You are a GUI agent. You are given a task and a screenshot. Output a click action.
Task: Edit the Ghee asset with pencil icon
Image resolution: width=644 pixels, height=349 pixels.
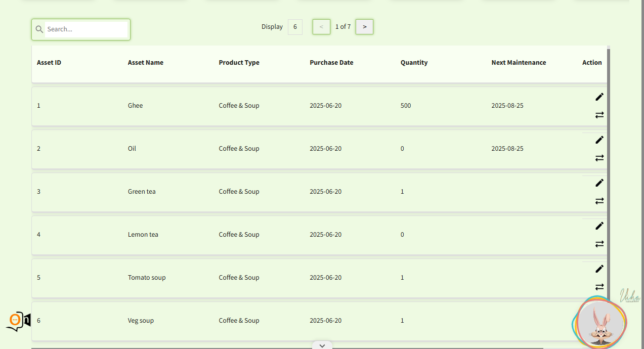tap(599, 97)
